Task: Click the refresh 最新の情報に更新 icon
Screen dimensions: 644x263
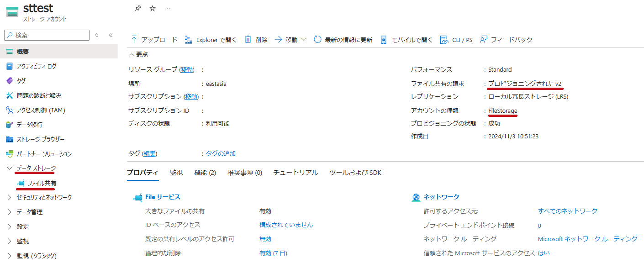Action: (317, 40)
